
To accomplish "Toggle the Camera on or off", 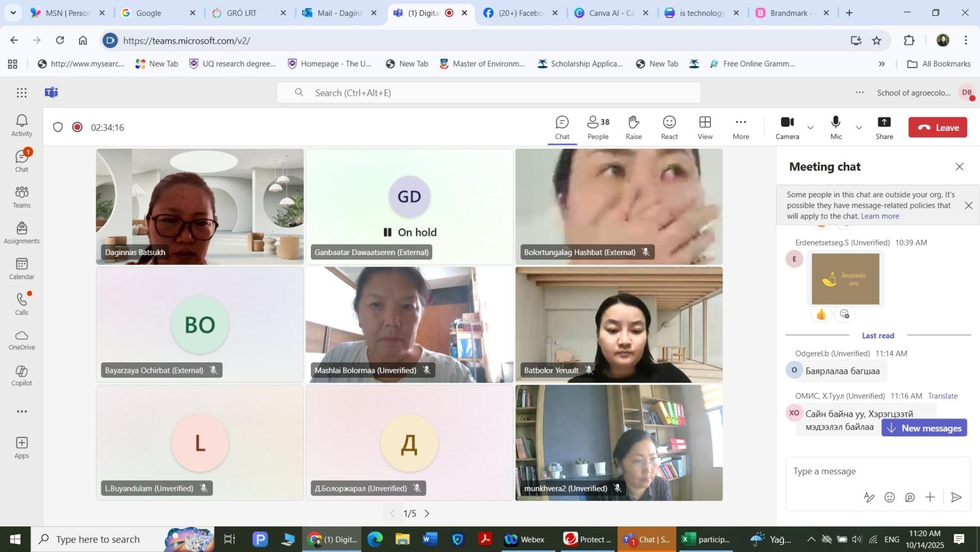I will pos(787,128).
